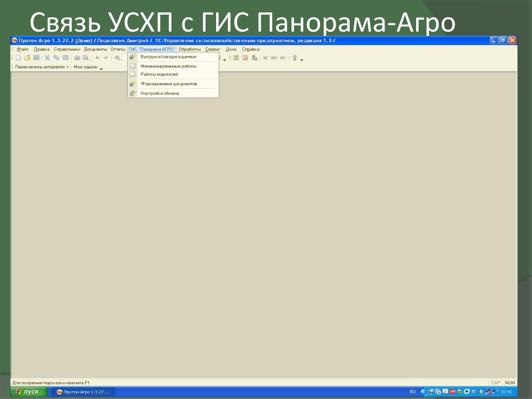Viewport: 532px width, 399px height.
Task: Open the calculator toolbar icon
Action: pyautogui.click(x=236, y=58)
